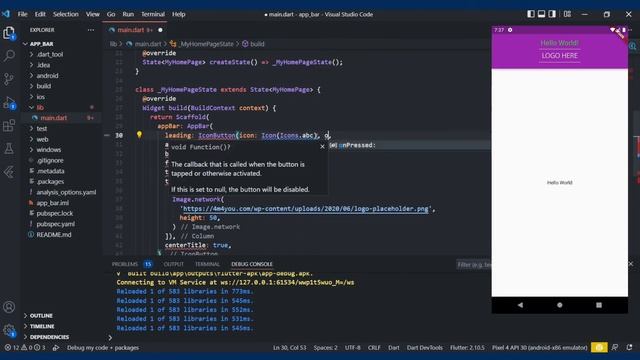The height and width of the screenshot is (360, 640).
Task: Open the Testing flask view
Action: (9, 149)
